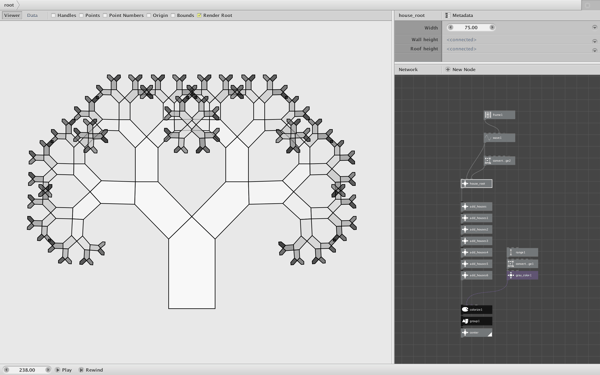Select the upper convert_range2 node
Image resolution: width=600 pixels, height=375 pixels.
click(x=499, y=161)
